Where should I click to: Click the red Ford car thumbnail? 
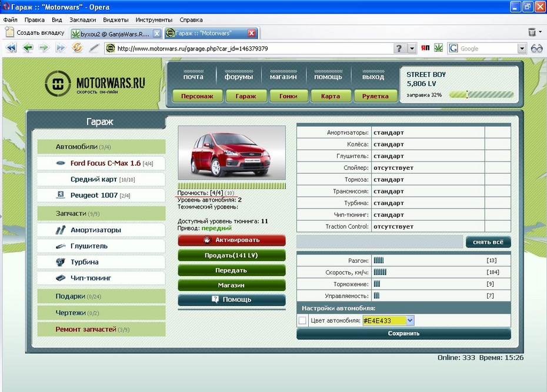point(232,153)
